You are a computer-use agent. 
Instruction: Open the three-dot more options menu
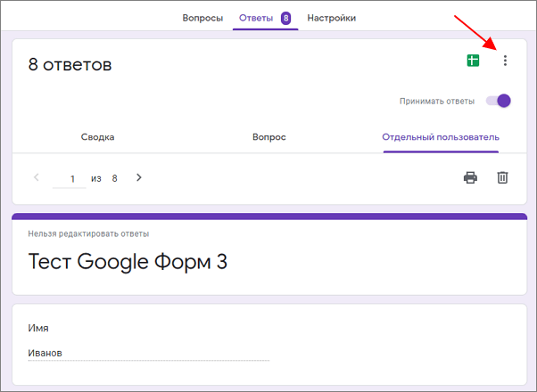point(505,61)
